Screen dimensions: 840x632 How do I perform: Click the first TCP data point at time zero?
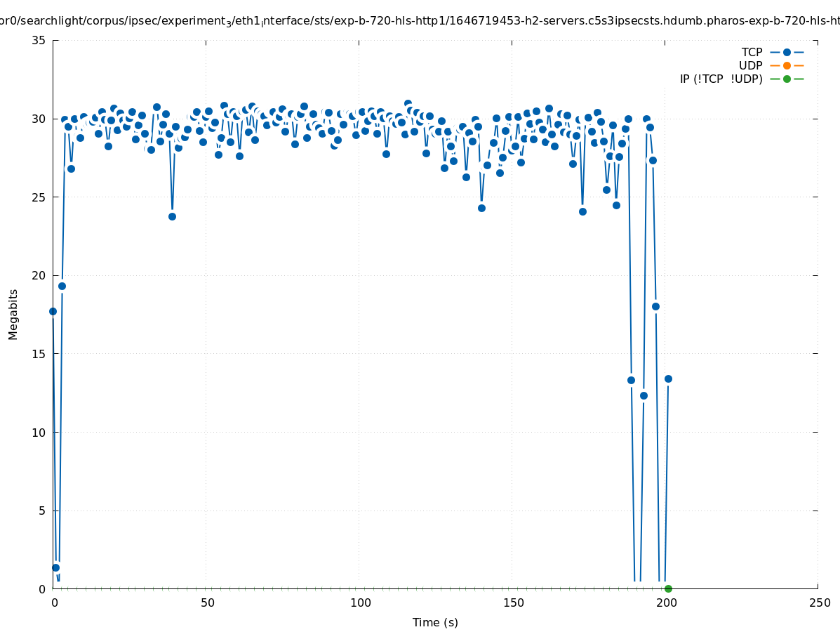[x=53, y=311]
